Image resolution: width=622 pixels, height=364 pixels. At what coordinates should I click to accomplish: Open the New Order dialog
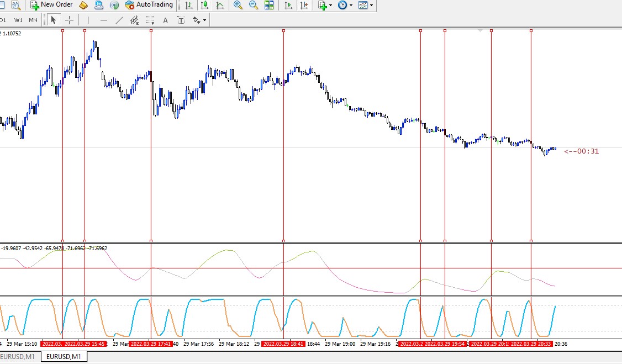[x=51, y=5]
